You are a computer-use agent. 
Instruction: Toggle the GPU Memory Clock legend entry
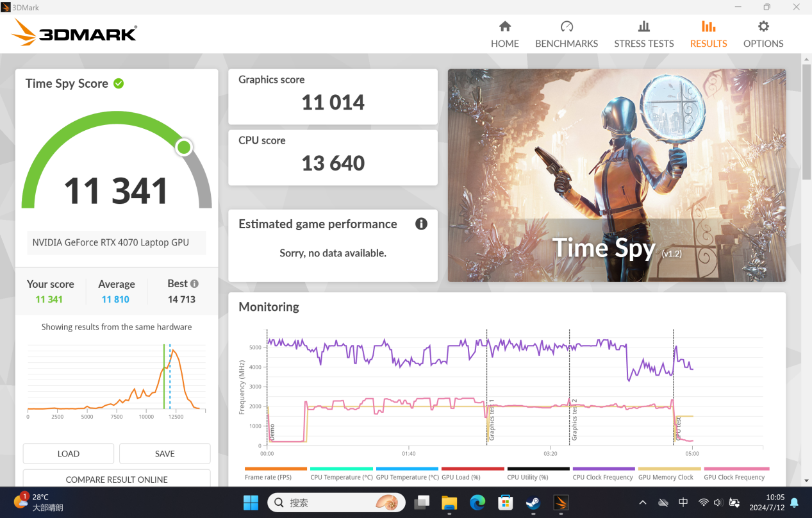pos(669,474)
